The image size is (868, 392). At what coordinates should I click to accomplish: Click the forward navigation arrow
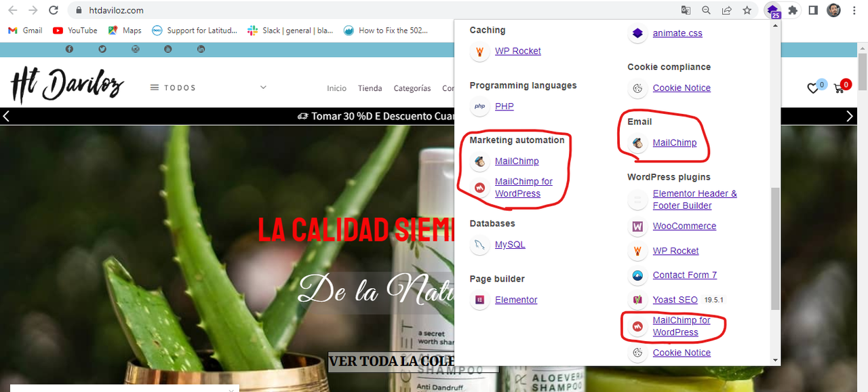coord(33,10)
